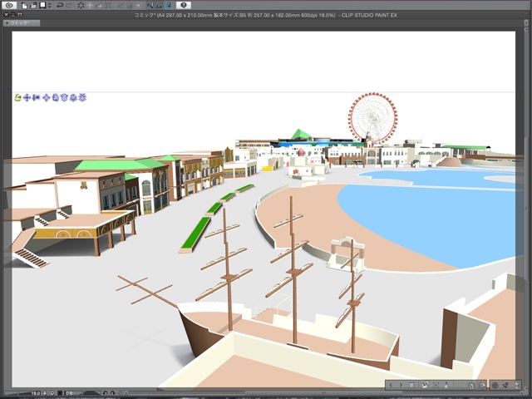The width and height of the screenshot is (532, 399).
Task: Select previous 3D object in launcher
Action: pos(391,385)
